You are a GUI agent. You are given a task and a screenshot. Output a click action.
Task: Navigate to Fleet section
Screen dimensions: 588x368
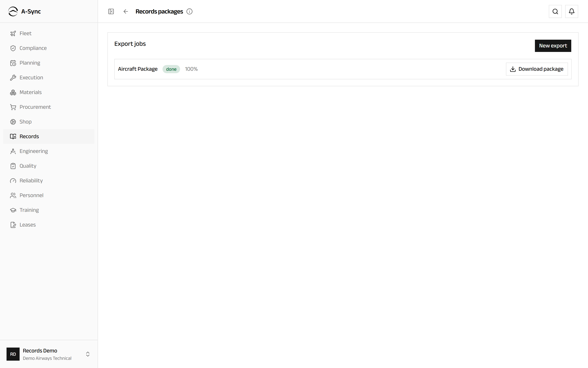(x=49, y=33)
